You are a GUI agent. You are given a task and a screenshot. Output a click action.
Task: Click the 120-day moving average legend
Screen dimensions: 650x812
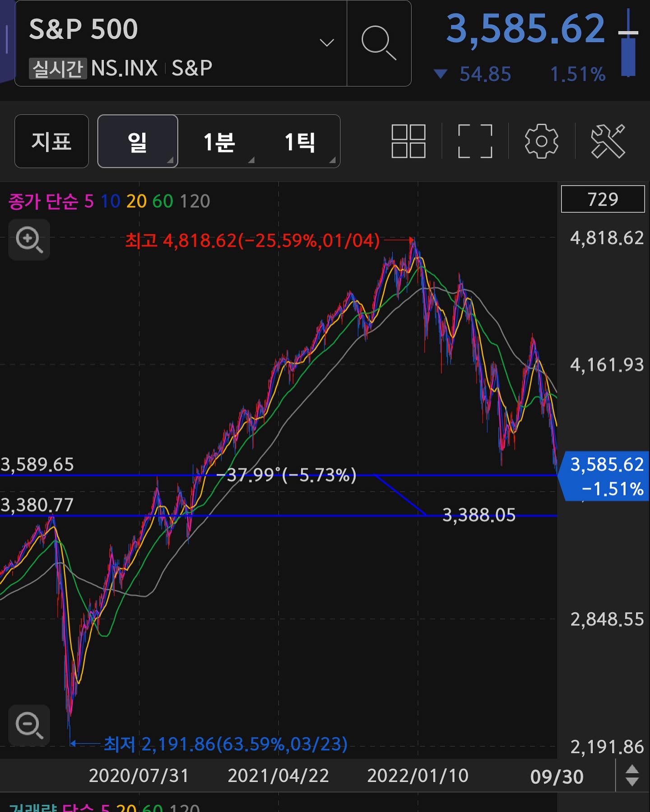click(195, 201)
